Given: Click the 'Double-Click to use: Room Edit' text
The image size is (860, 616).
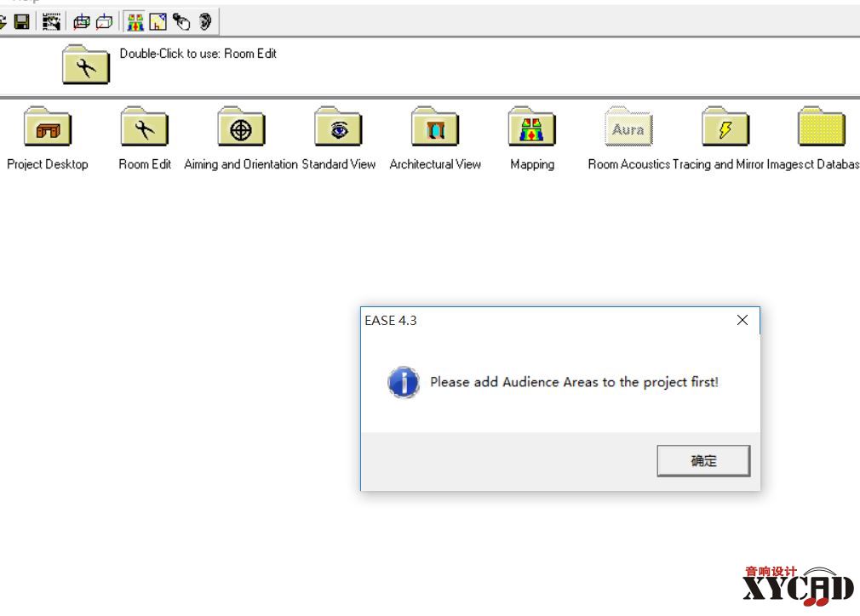Looking at the screenshot, I should [x=198, y=54].
